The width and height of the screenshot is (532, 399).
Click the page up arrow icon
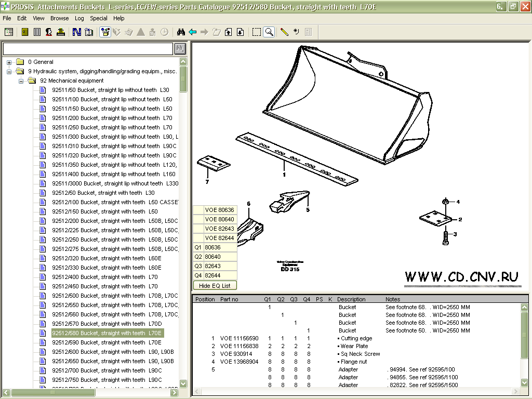click(229, 32)
